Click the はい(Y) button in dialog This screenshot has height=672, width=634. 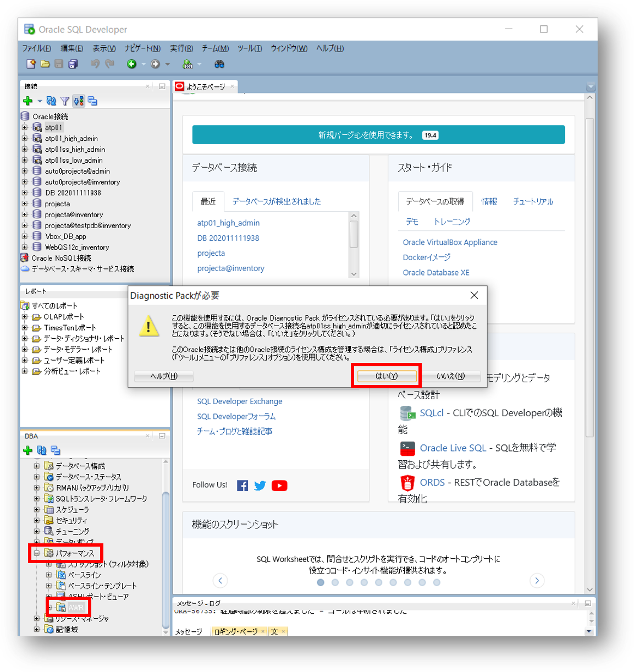tap(387, 376)
